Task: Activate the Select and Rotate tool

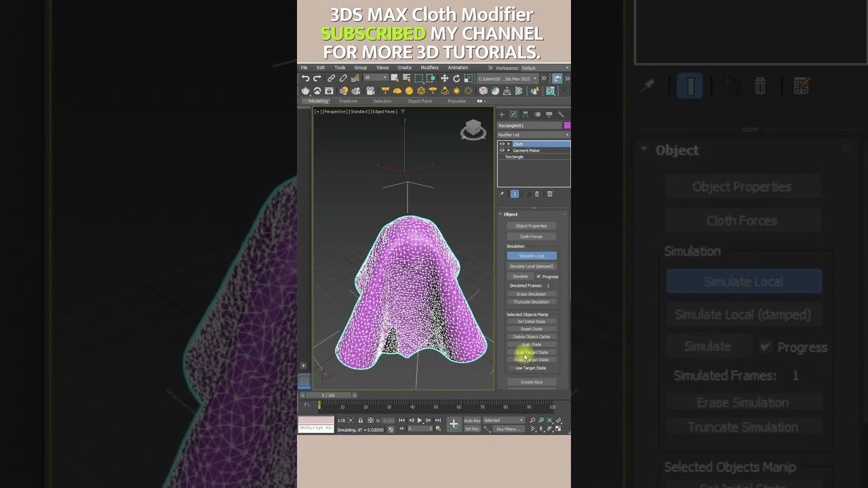Action: point(456,79)
